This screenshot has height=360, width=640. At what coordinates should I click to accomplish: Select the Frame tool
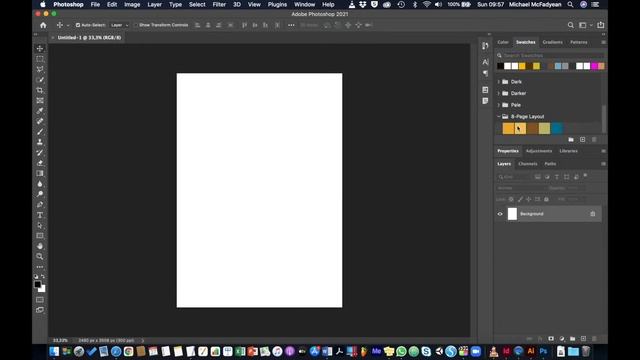click(40, 100)
